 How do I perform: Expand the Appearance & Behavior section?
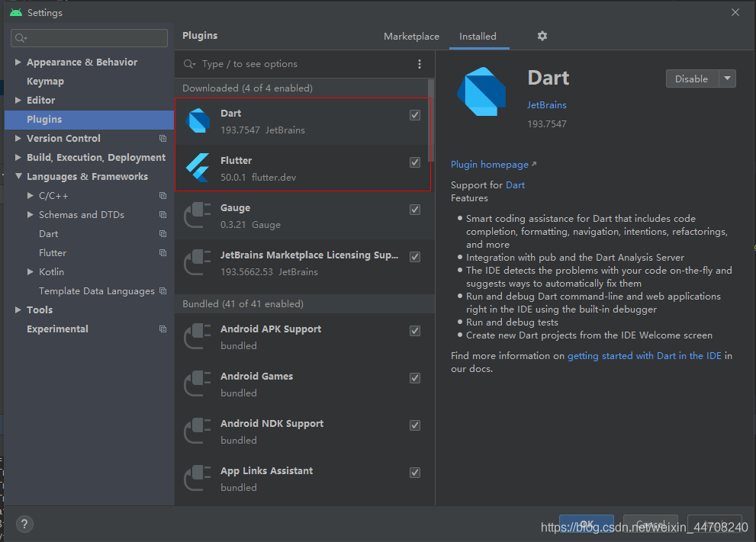19,63
